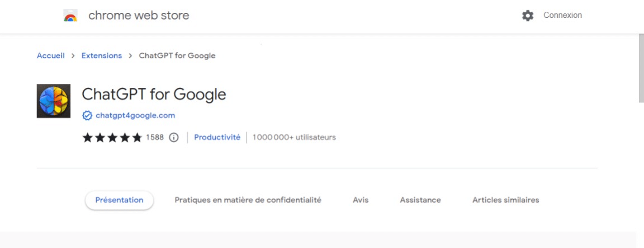
Task: Open the settings gear icon
Action: (528, 16)
